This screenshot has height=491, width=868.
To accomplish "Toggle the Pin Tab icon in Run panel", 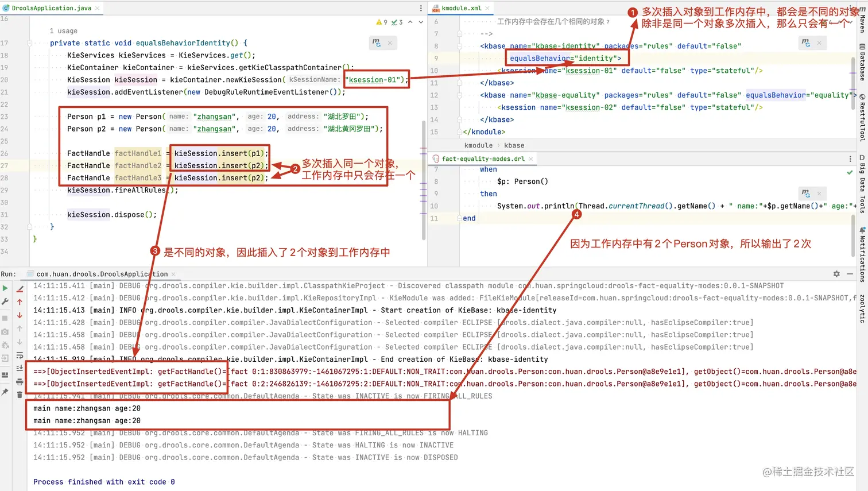I will (x=5, y=392).
